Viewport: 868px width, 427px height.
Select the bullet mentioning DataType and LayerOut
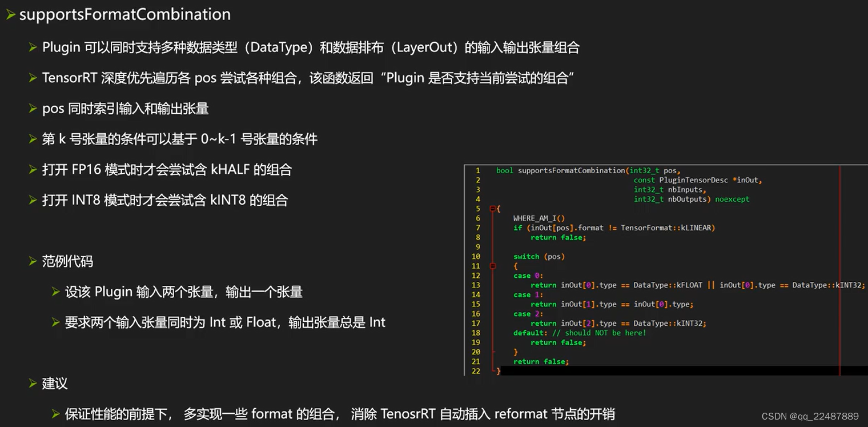pyautogui.click(x=311, y=47)
